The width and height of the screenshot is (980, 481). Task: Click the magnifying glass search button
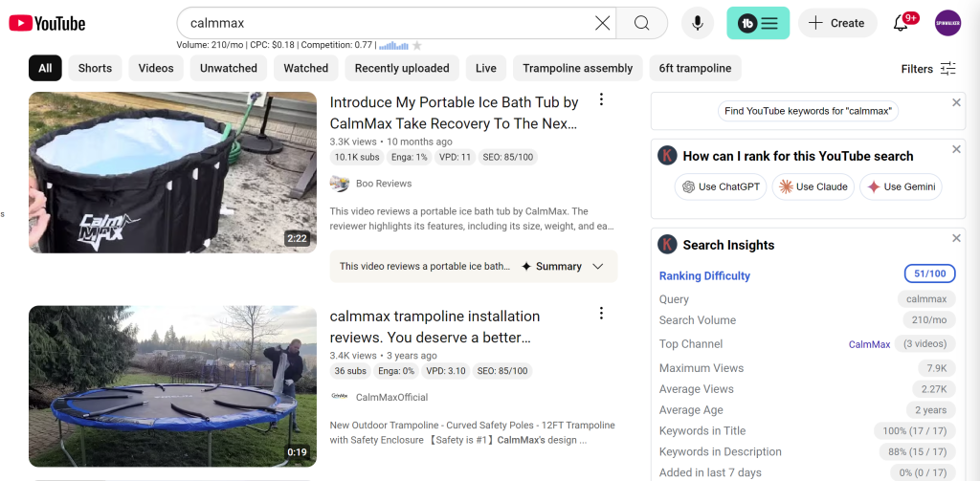point(641,23)
